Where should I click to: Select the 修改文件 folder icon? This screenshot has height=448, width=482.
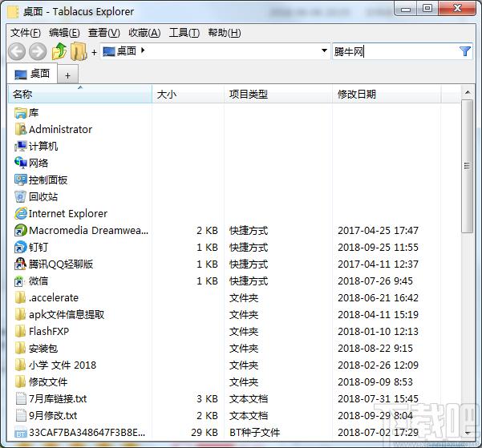[x=20, y=381]
